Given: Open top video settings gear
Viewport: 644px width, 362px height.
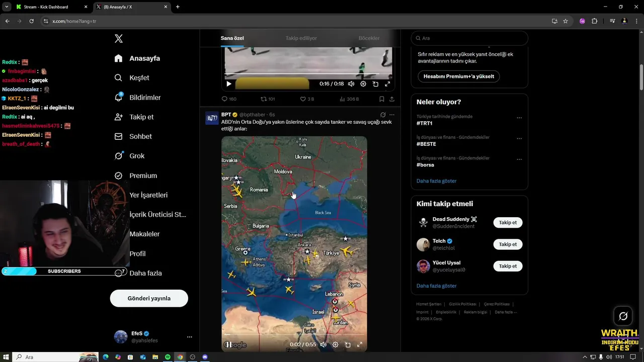Looking at the screenshot, I should (x=363, y=84).
